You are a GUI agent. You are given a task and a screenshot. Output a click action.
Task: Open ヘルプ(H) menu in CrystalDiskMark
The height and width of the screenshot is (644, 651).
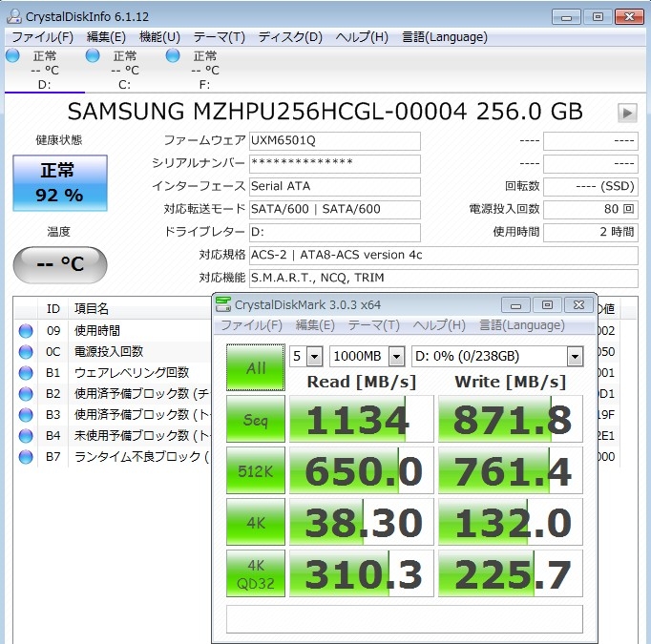pos(439,325)
